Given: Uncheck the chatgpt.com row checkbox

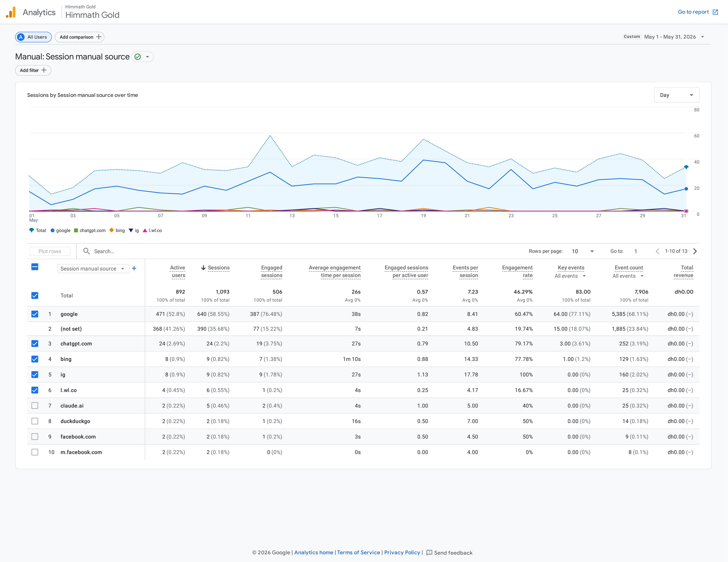Looking at the screenshot, I should point(35,344).
